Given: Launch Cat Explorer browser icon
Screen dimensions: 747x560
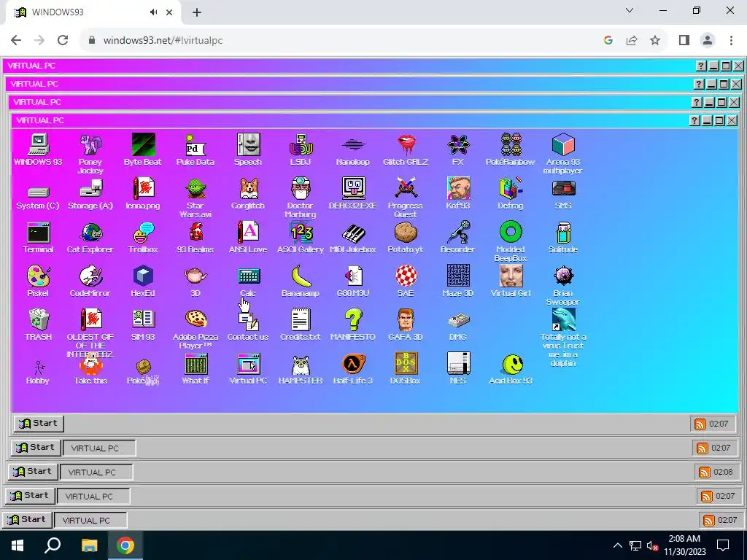Looking at the screenshot, I should click(x=90, y=237).
